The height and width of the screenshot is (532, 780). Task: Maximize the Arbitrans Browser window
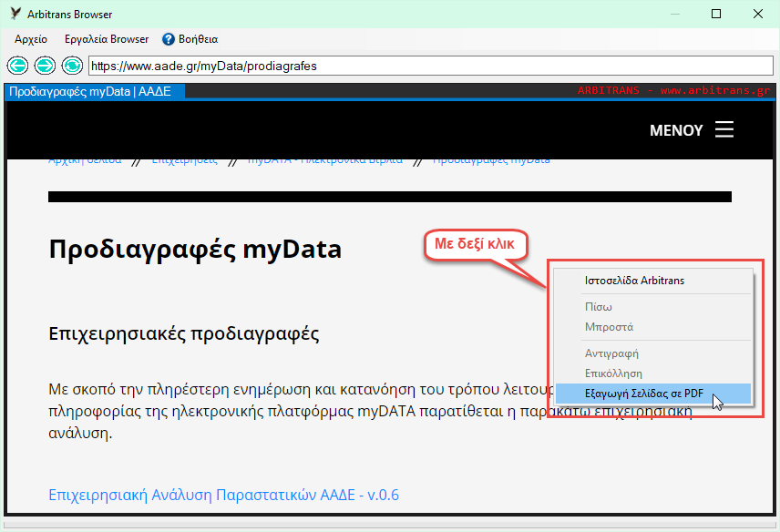pos(716,14)
